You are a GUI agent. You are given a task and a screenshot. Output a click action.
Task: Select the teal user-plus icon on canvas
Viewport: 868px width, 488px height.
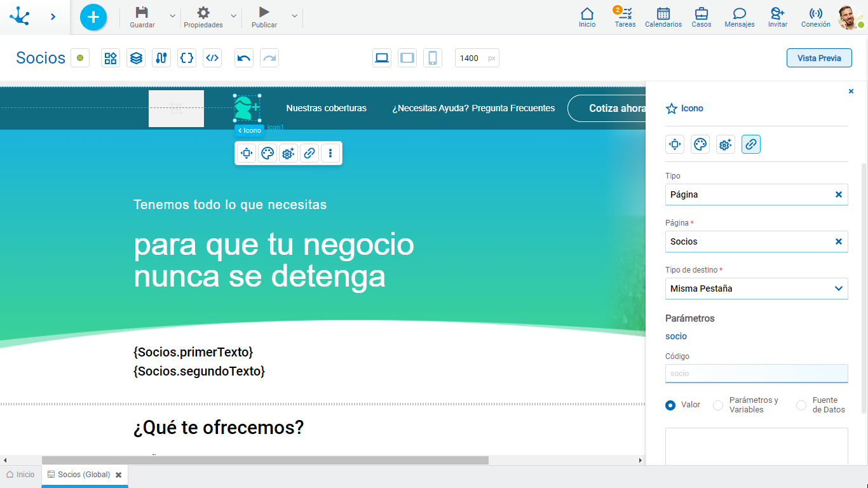click(x=247, y=108)
